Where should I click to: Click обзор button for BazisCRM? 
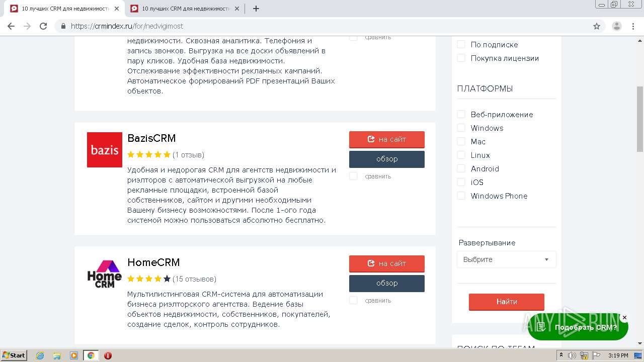coord(387,159)
